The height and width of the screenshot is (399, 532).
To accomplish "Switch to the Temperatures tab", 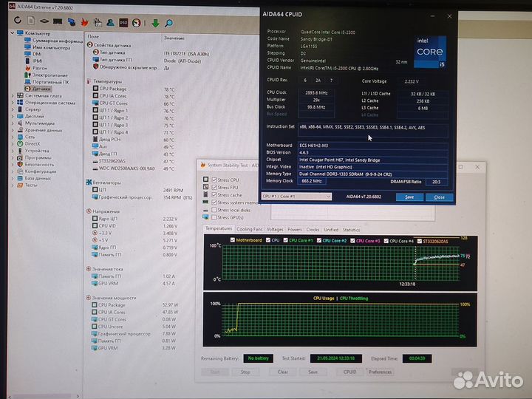I will point(219,228).
